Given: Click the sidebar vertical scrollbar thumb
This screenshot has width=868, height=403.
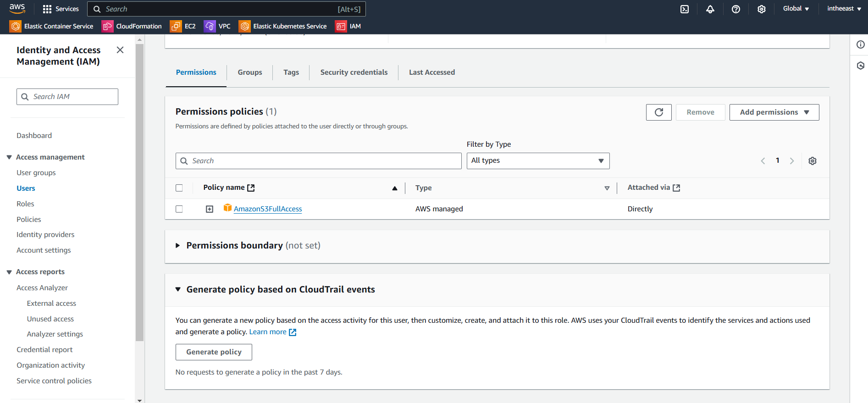Looking at the screenshot, I should [x=140, y=193].
